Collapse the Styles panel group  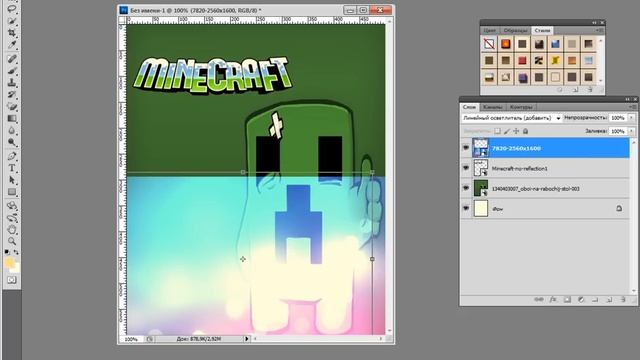click(594, 23)
